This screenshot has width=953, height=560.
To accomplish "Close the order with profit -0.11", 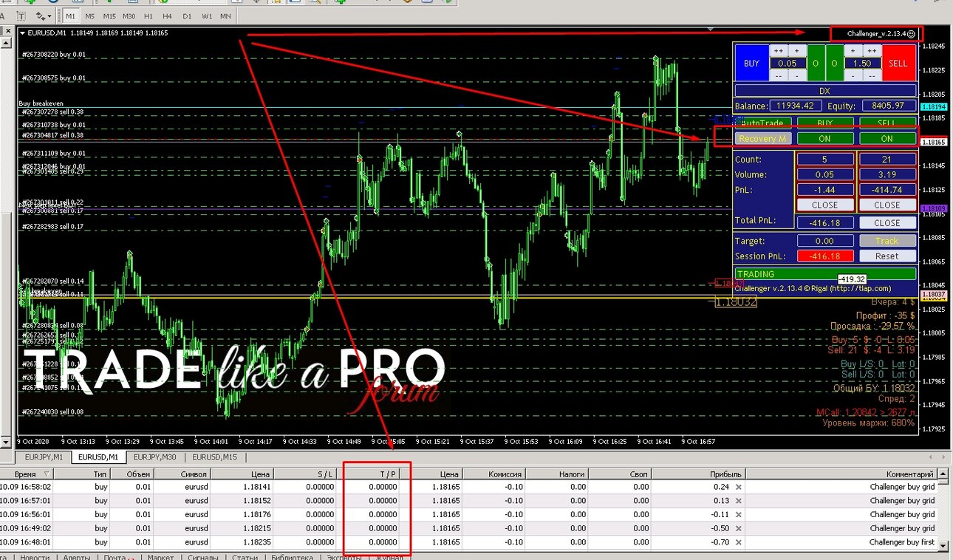I will click(x=739, y=515).
